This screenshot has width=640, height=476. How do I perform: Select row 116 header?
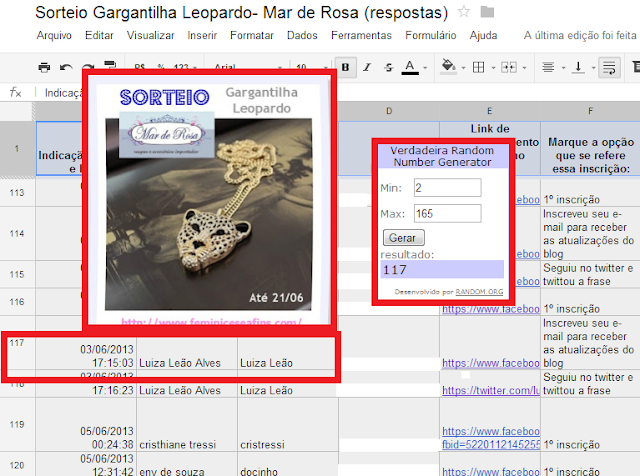tap(17, 302)
